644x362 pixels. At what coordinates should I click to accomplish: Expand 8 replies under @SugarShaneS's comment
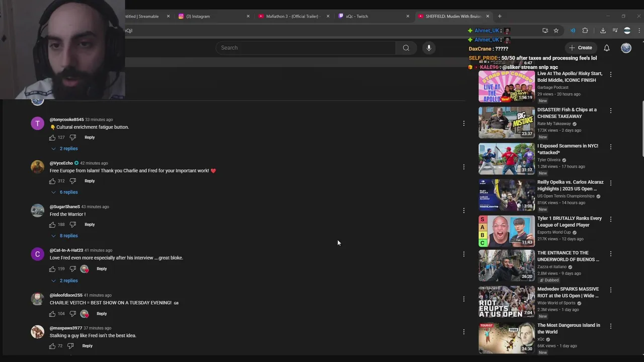point(64,236)
